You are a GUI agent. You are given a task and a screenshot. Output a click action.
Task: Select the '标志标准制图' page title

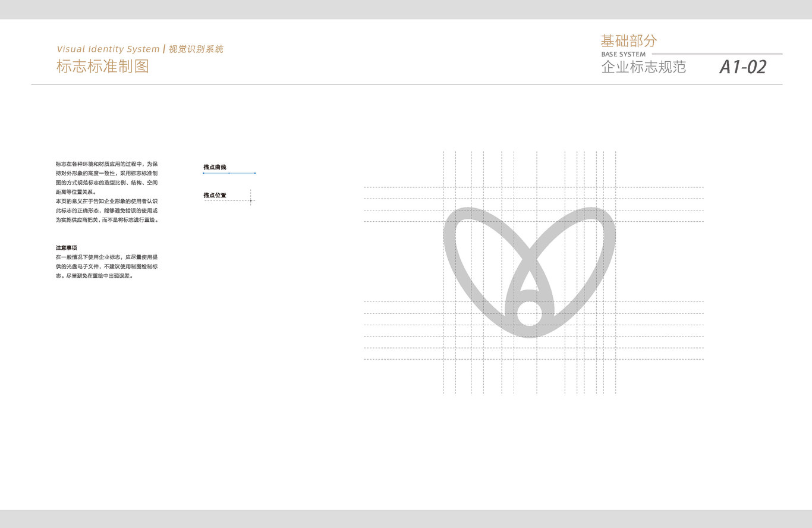[103, 66]
